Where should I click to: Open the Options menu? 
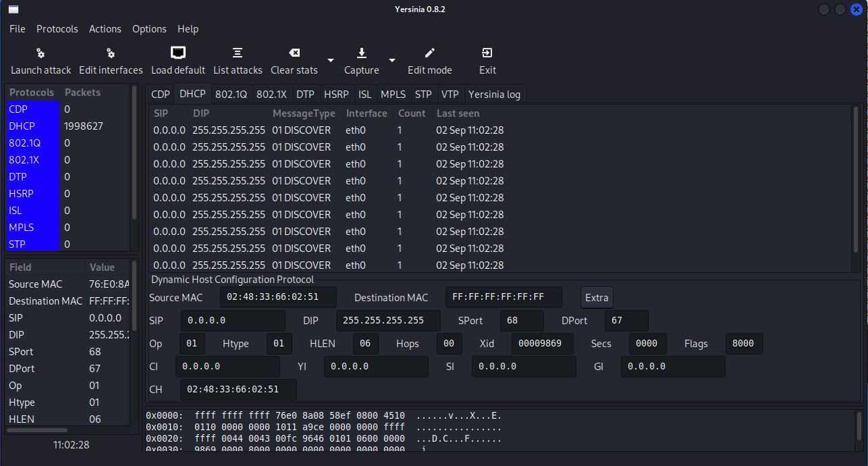[x=149, y=29]
